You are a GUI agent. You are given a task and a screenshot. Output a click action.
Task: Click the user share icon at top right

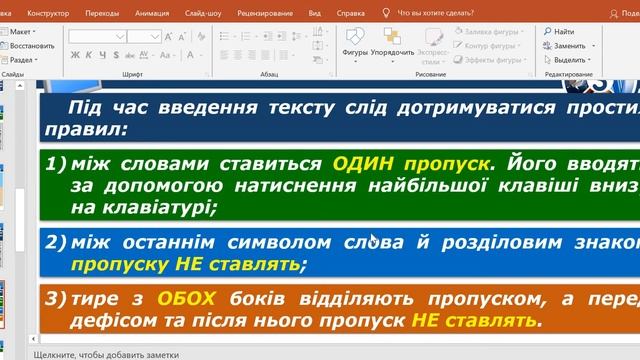point(613,13)
